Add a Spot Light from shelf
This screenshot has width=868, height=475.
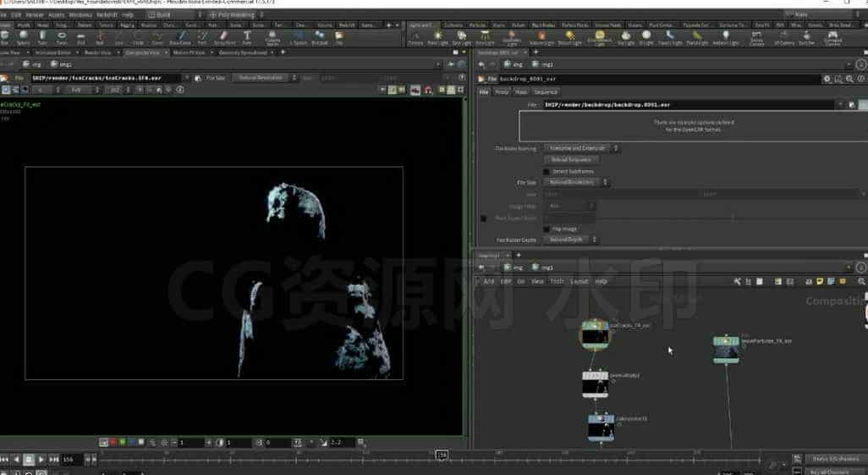coord(462,38)
